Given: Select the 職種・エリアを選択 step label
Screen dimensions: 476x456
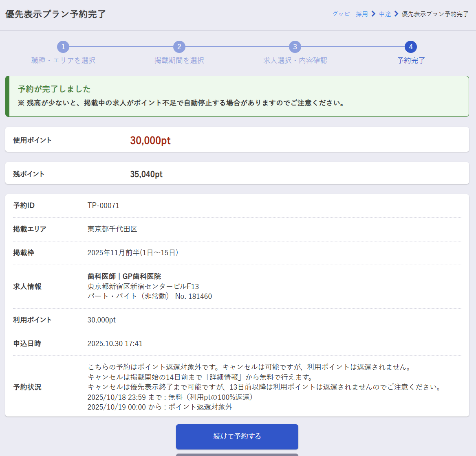Looking at the screenshot, I should coord(63,60).
